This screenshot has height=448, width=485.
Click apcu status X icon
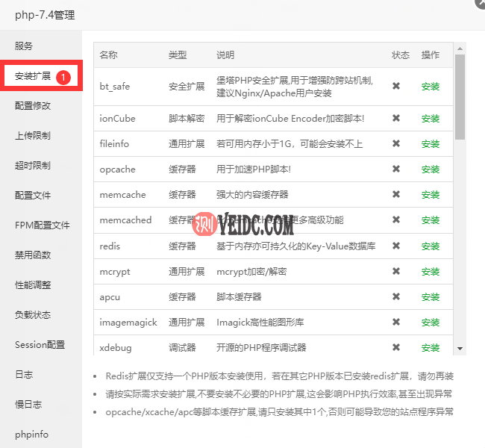tap(396, 296)
